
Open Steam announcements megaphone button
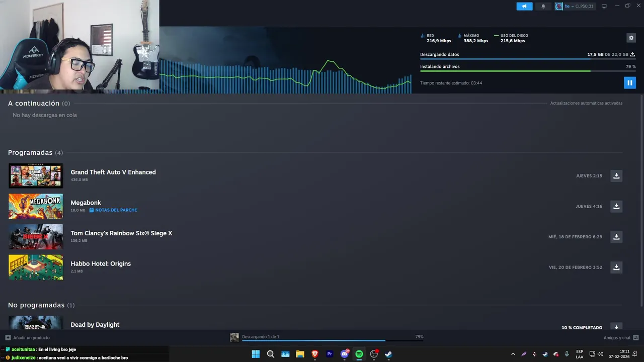524,6
